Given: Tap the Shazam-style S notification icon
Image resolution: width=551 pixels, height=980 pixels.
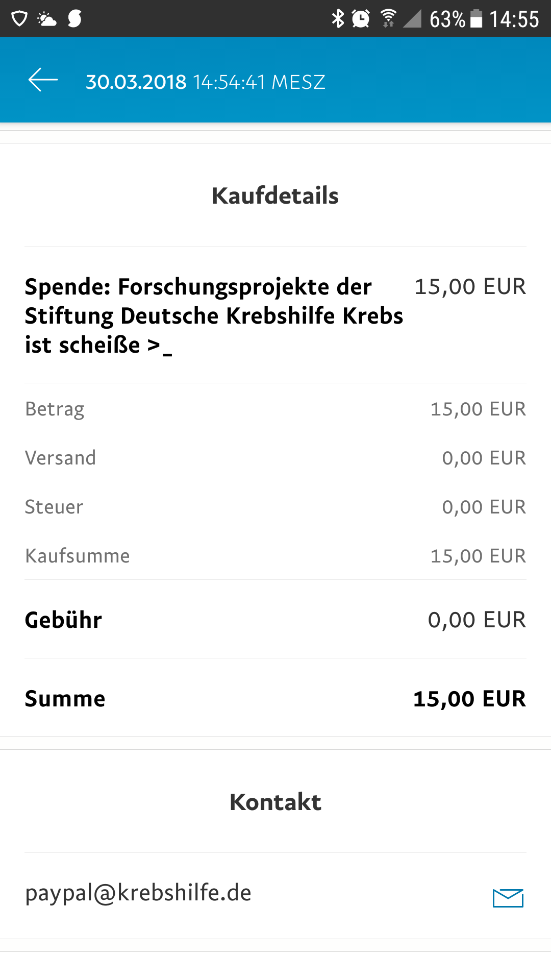Looking at the screenshot, I should 74,19.
